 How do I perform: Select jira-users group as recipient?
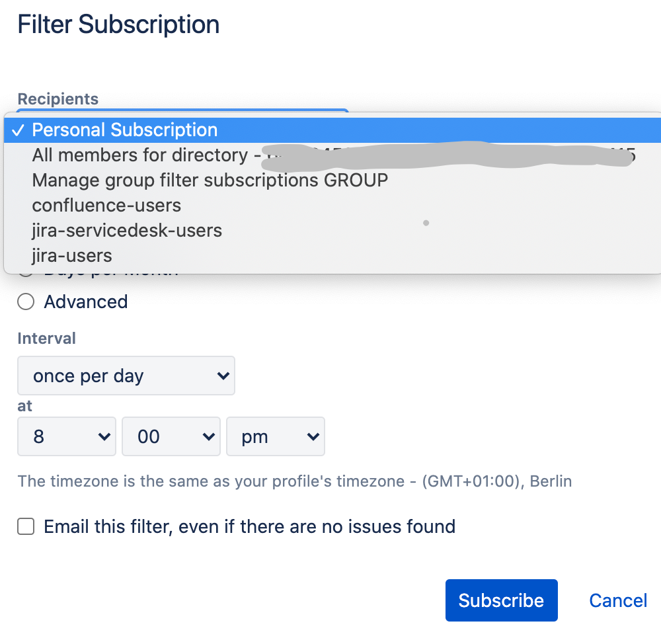point(71,255)
